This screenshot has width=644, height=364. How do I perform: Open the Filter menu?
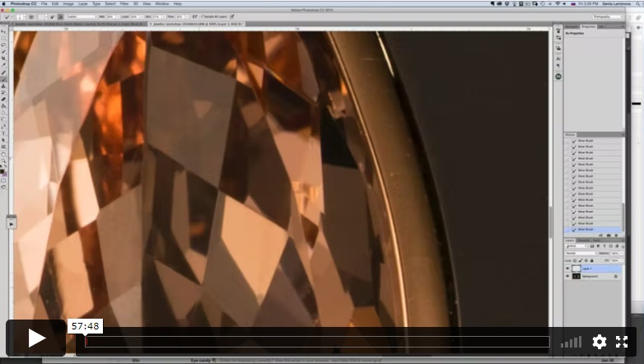pos(124,3)
